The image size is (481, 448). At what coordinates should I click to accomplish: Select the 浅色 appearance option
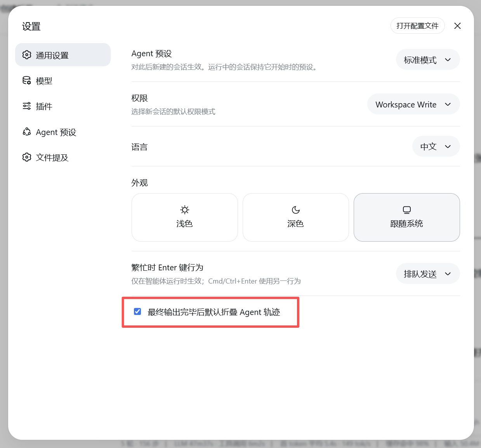point(185,217)
